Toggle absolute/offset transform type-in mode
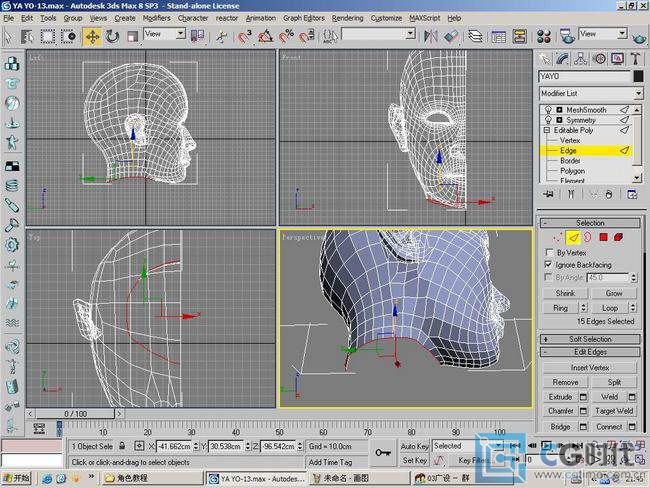 (139, 446)
